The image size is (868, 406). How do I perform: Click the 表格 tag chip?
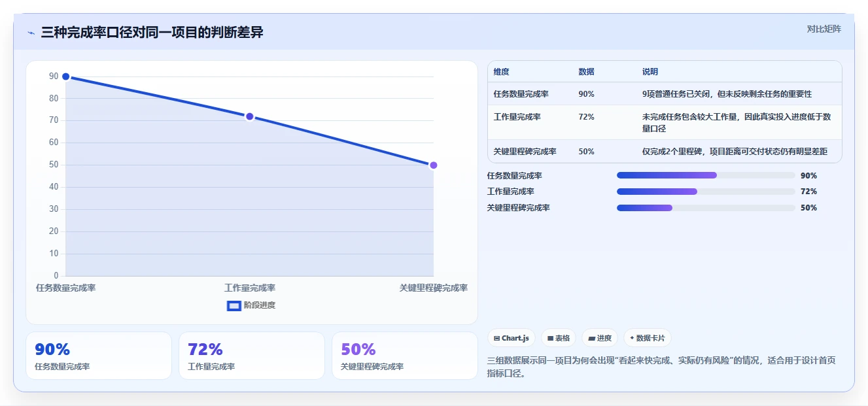pyautogui.click(x=559, y=338)
